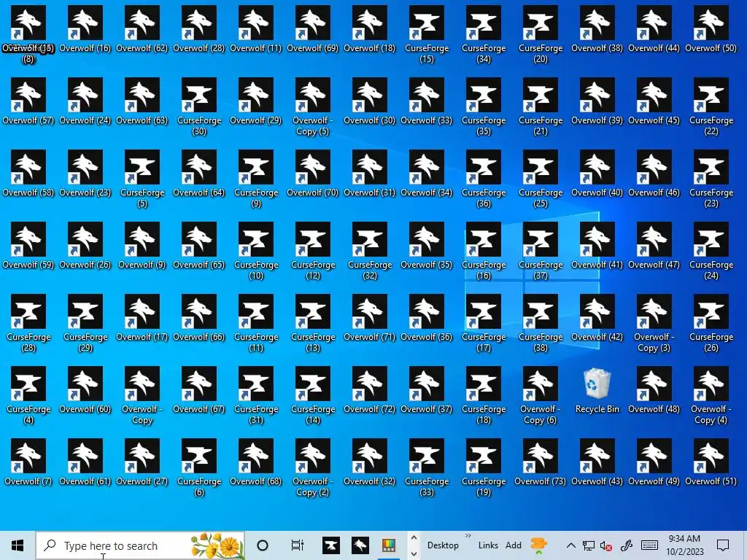747x560 pixels.
Task: Select the CurseForge (38) shortcut
Action: (x=541, y=323)
